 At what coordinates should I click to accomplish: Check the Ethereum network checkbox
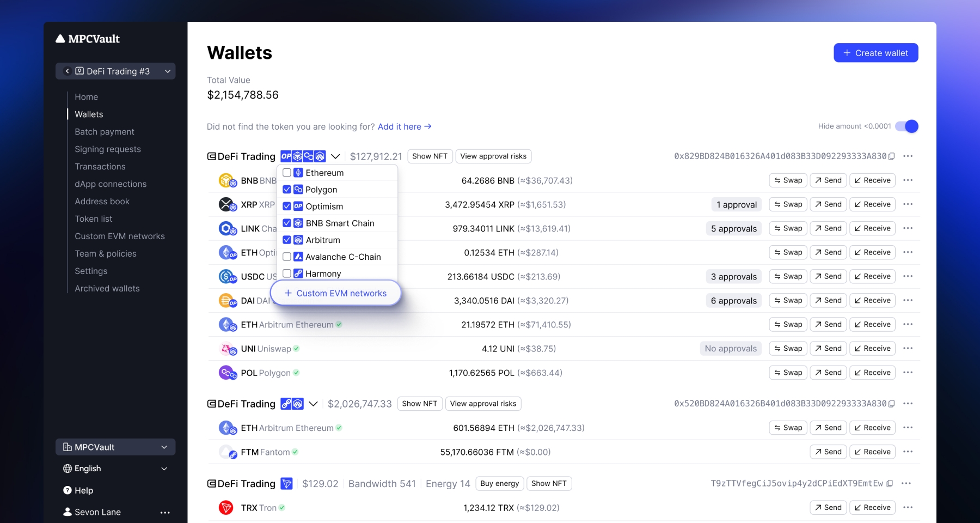[287, 173]
